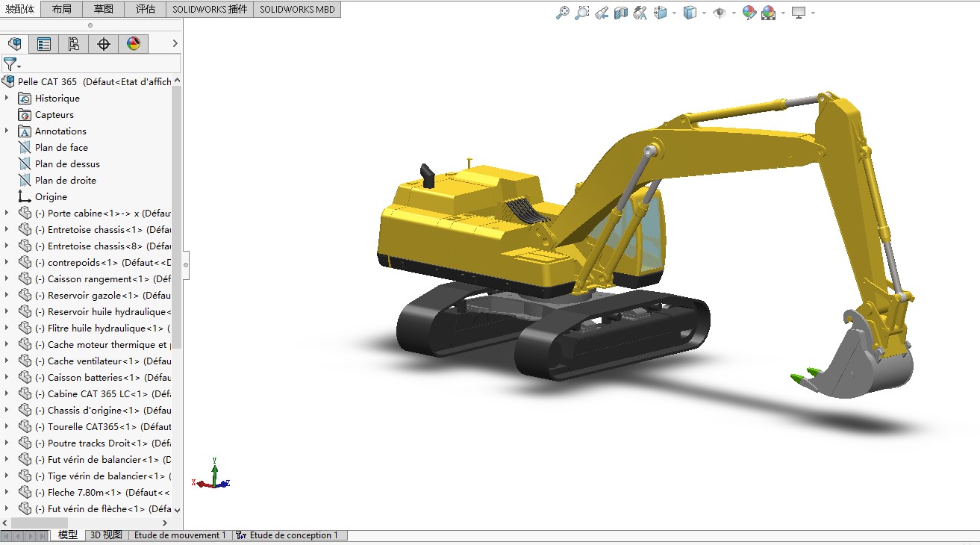Image resolution: width=980 pixels, height=545 pixels.
Task: Select Plan de face
Action: [x=60, y=147]
